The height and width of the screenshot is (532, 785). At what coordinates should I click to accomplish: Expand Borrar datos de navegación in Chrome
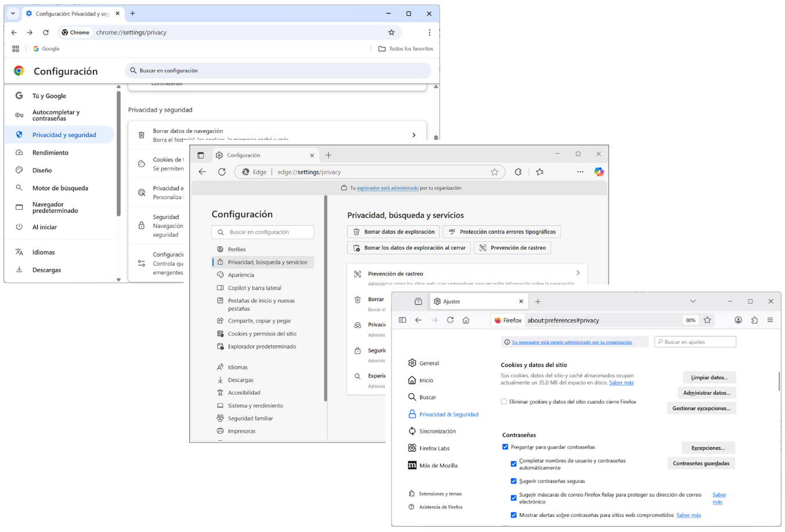tap(413, 134)
